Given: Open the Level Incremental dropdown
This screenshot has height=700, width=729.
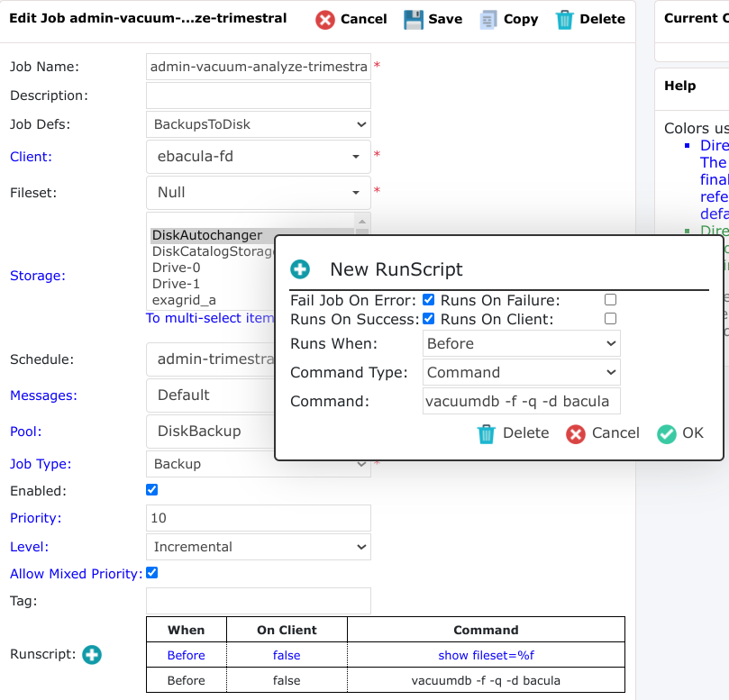Looking at the screenshot, I should coord(259,547).
